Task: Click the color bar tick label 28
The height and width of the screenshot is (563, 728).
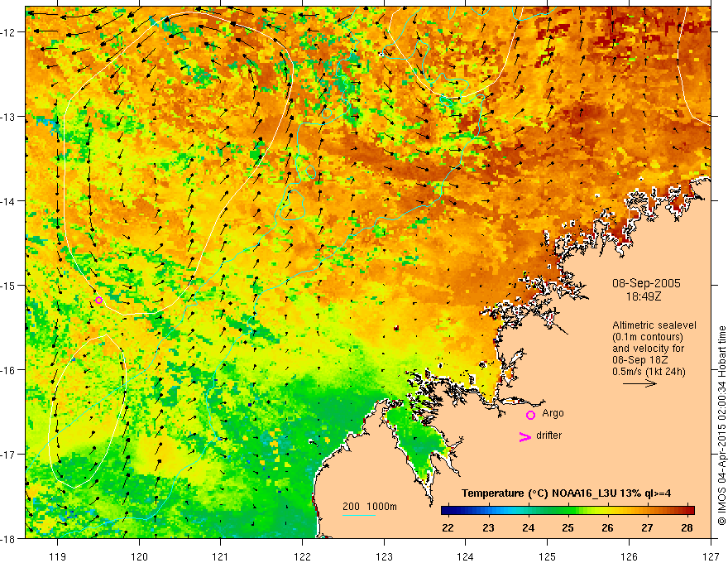Action: point(687,527)
